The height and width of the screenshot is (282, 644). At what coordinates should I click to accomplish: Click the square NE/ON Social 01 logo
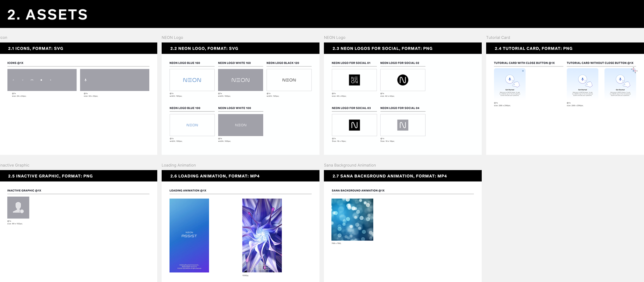click(x=355, y=80)
